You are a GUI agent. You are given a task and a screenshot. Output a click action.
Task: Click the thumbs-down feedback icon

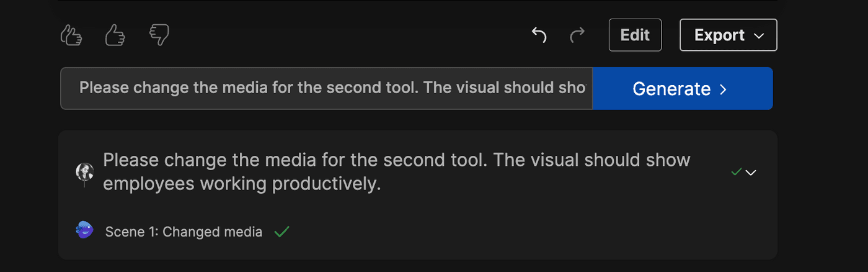[159, 35]
